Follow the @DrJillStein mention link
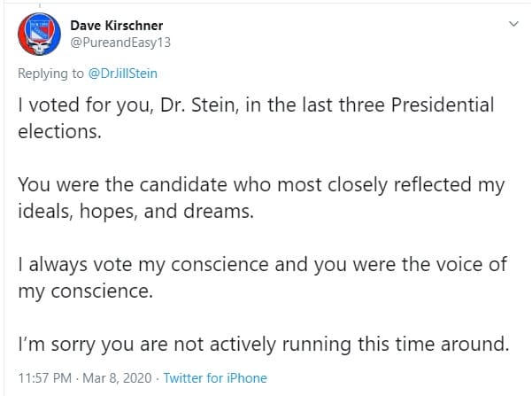The height and width of the screenshot is (396, 532). 123,74
